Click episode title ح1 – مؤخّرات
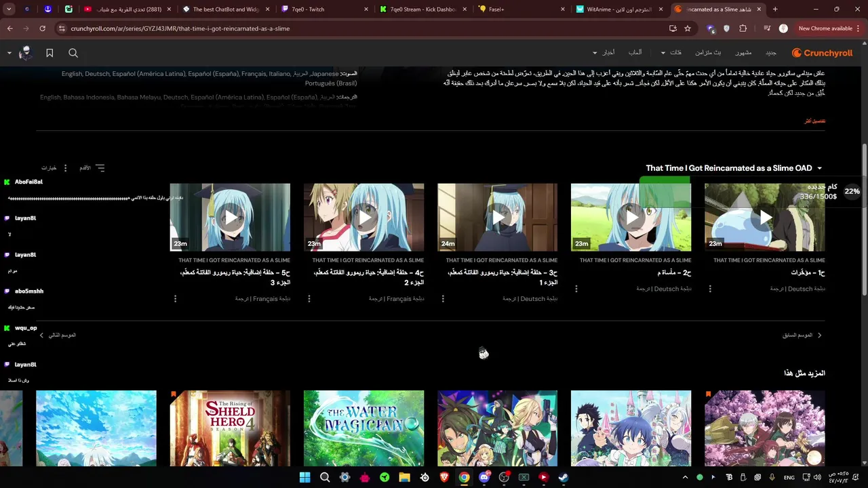The width and height of the screenshot is (868, 488). pos(808,272)
